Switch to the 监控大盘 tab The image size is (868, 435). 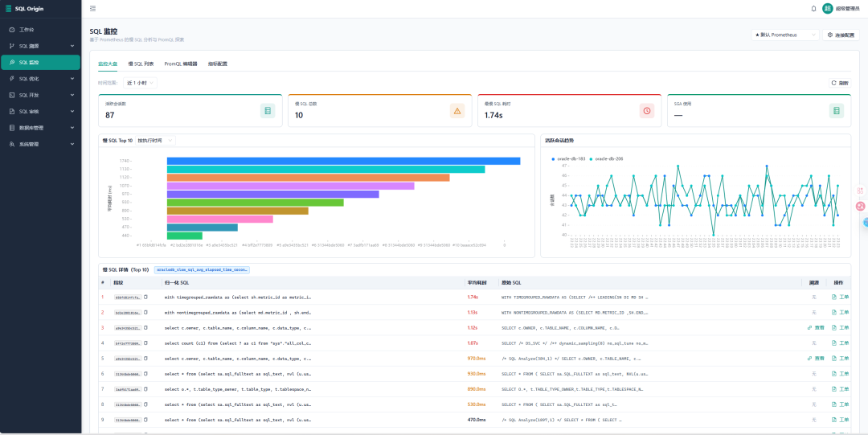108,64
